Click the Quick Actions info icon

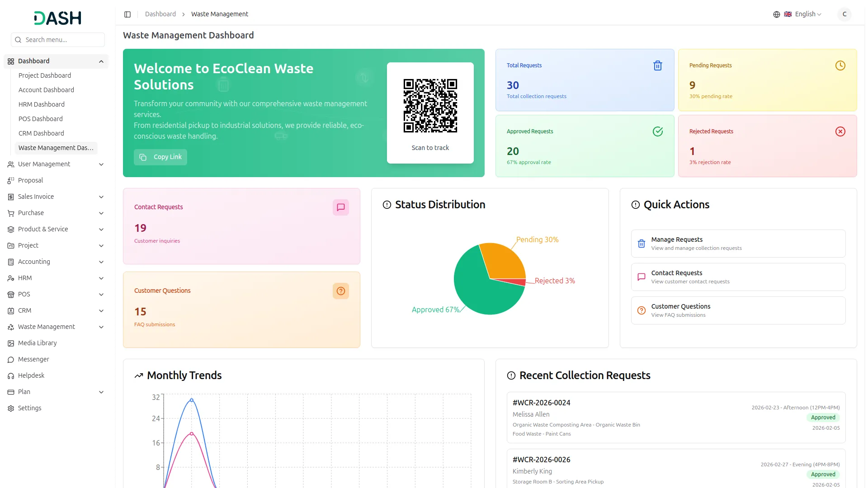pos(636,205)
